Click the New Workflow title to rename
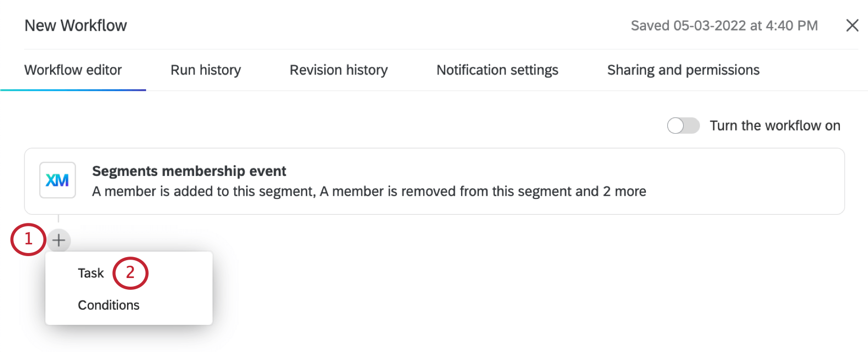The height and width of the screenshot is (352, 868). 76,26
